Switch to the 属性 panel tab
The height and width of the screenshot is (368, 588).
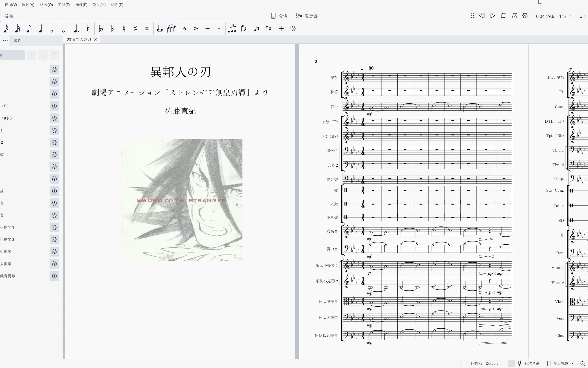point(18,40)
